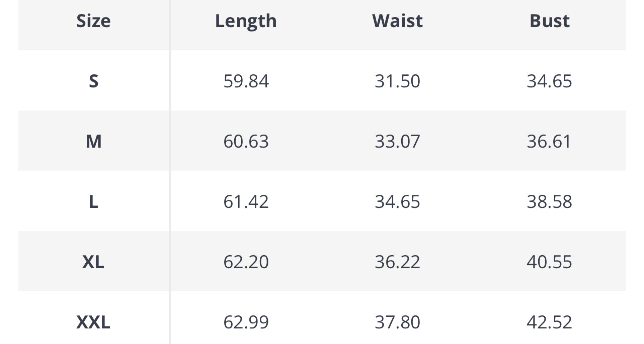Screen dimensions: 644x344
Task: Click the 59.84 length value
Action: coord(246,81)
